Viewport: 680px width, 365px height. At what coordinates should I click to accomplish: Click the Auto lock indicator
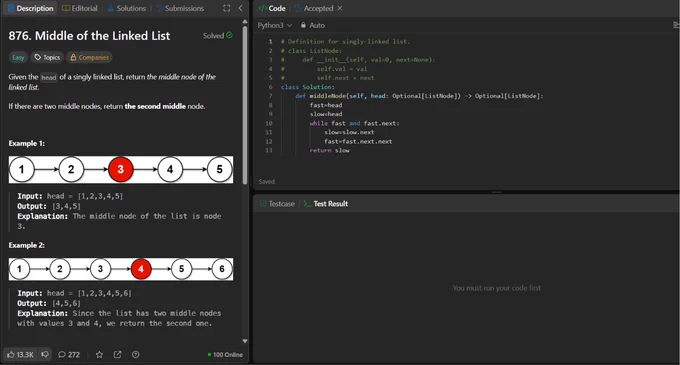(313, 25)
